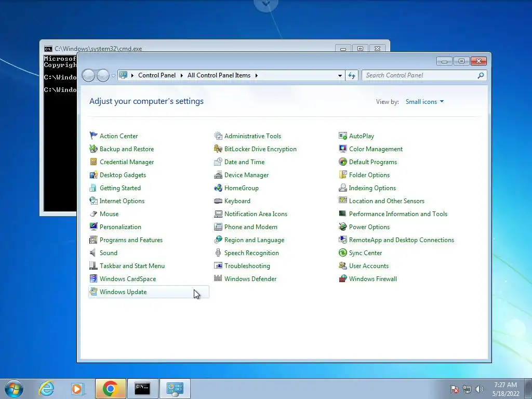Open Windows Media Player from the taskbar
The height and width of the screenshot is (399, 532).
pyautogui.click(x=77, y=389)
